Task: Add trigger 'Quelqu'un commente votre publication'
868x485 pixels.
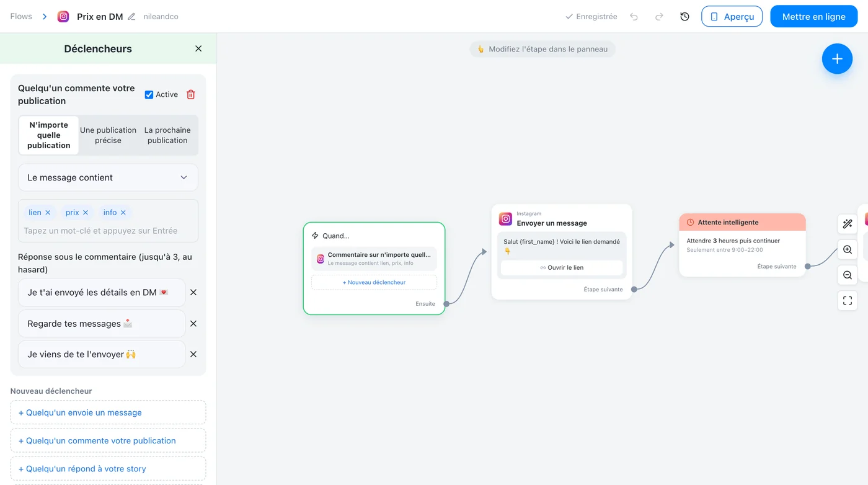Action: tap(108, 440)
